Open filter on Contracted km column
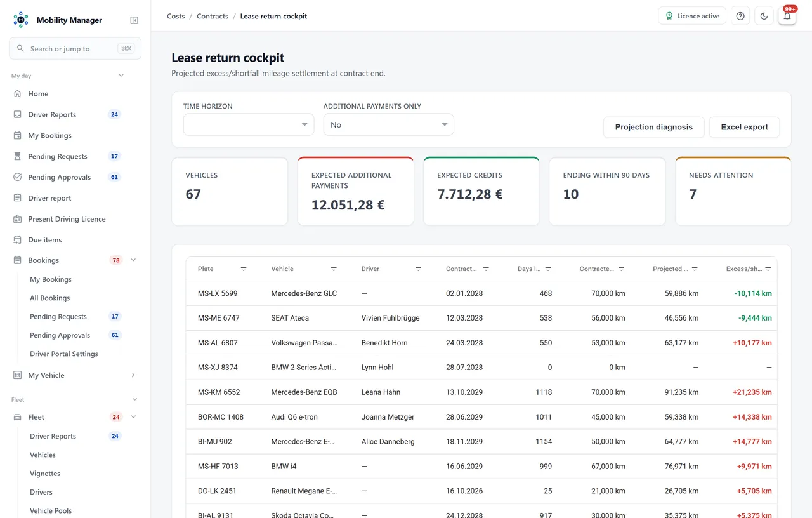Image resolution: width=812 pixels, height=518 pixels. 621,269
